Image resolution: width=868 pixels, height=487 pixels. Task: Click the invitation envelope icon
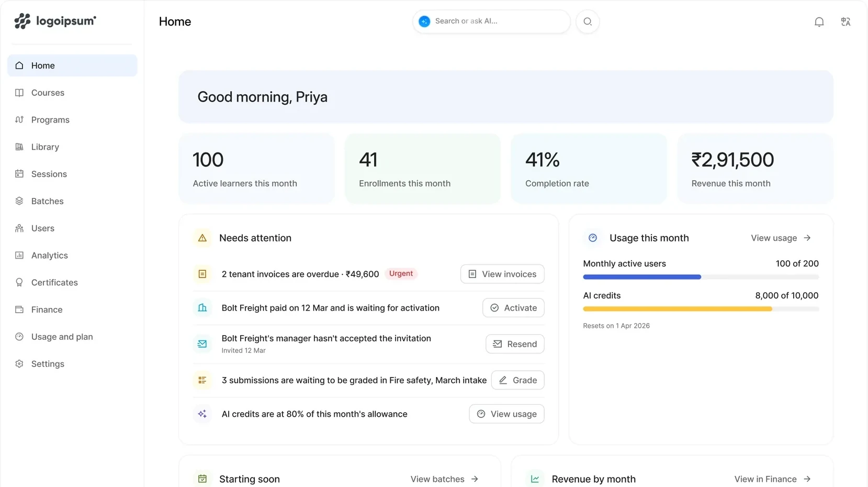click(202, 344)
